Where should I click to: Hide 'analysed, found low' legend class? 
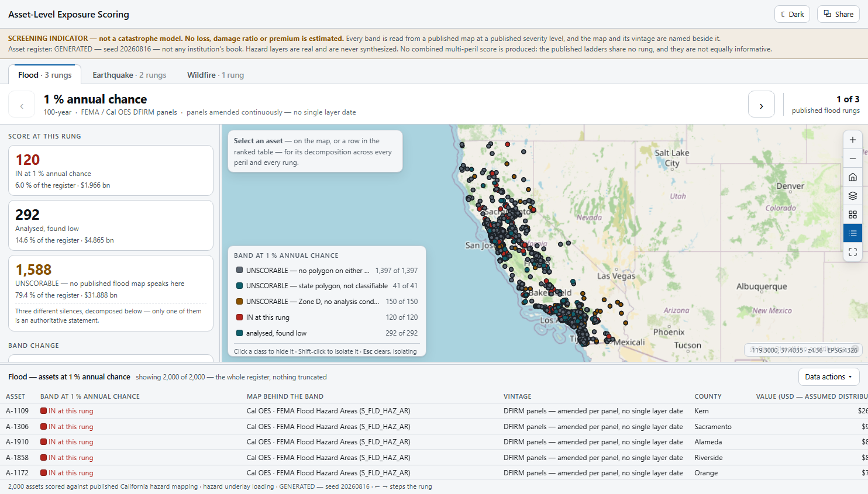326,333
